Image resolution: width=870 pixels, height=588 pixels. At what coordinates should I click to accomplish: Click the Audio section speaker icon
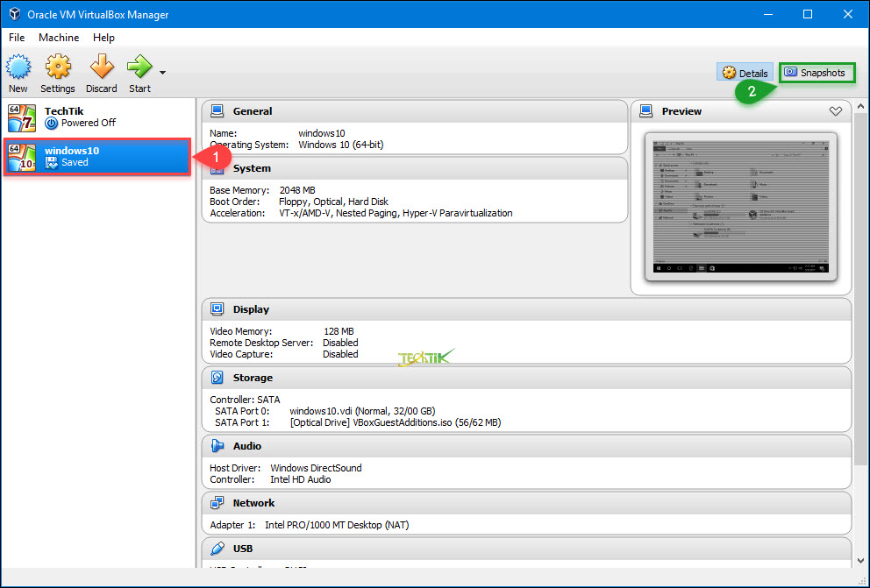click(x=217, y=446)
